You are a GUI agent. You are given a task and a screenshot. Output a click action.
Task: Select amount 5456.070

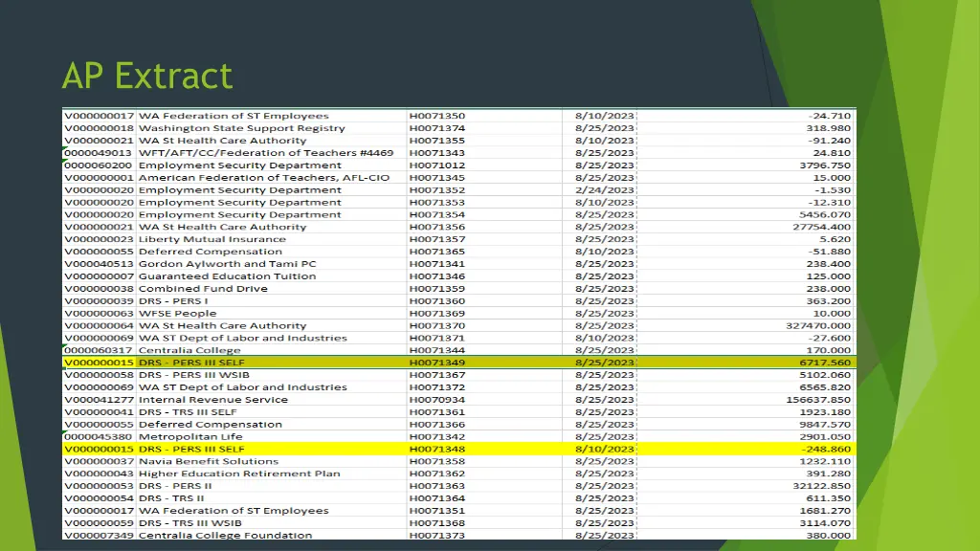[825, 215]
